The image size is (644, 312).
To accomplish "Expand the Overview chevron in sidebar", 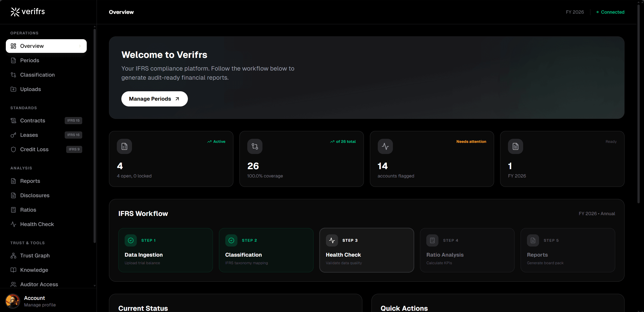I will (x=80, y=46).
